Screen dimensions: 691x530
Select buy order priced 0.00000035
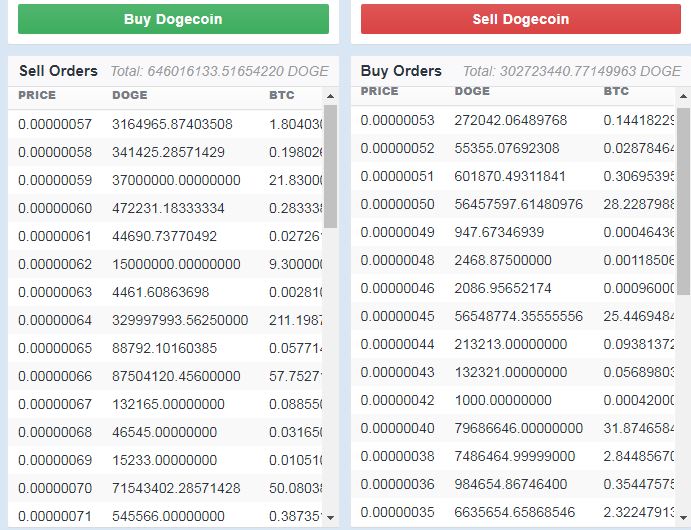click(513, 512)
